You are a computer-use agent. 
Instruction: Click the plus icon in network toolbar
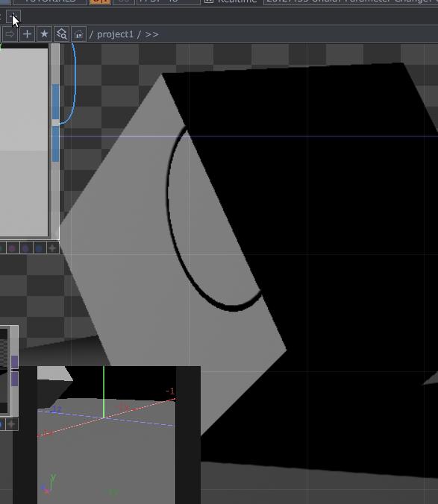[x=28, y=34]
